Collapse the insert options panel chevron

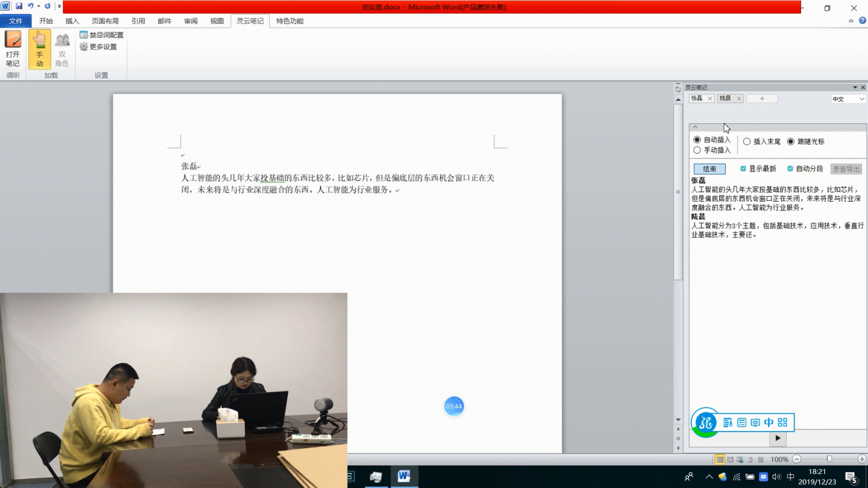pyautogui.click(x=695, y=127)
